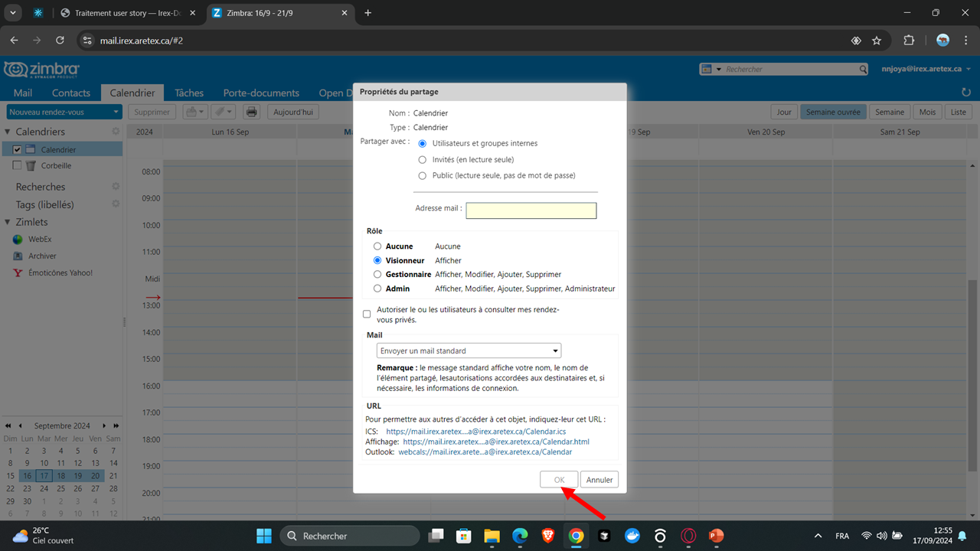Viewport: 980px width, 551px height.
Task: Open the Calendriers gear options icon
Action: point(116,132)
